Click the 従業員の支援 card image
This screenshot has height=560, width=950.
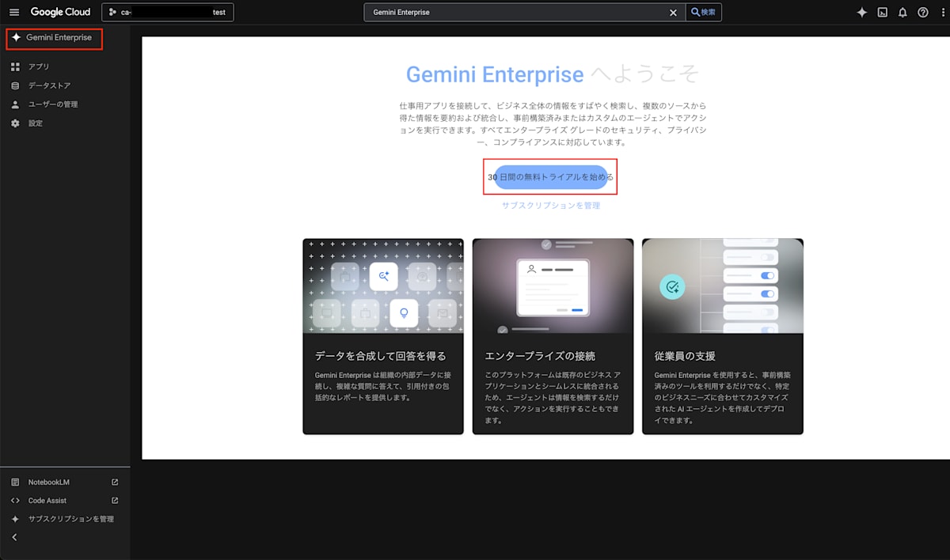[723, 286]
